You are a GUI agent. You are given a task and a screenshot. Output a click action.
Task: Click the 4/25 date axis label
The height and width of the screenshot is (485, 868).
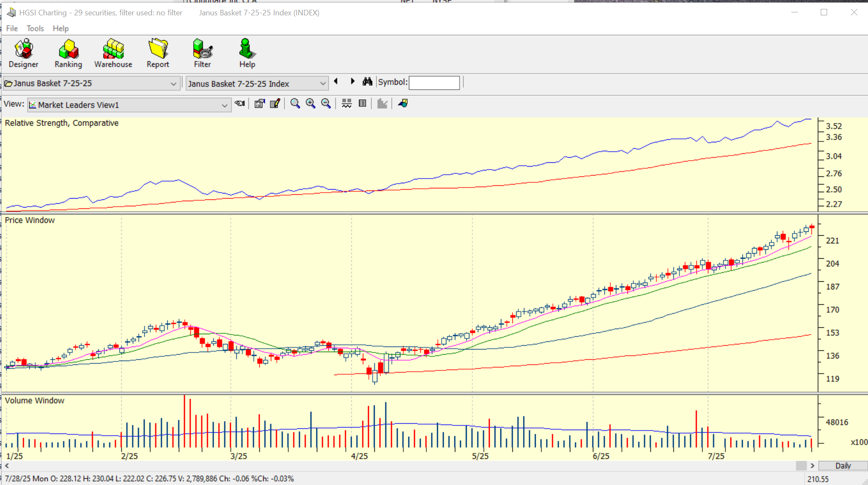click(x=359, y=456)
